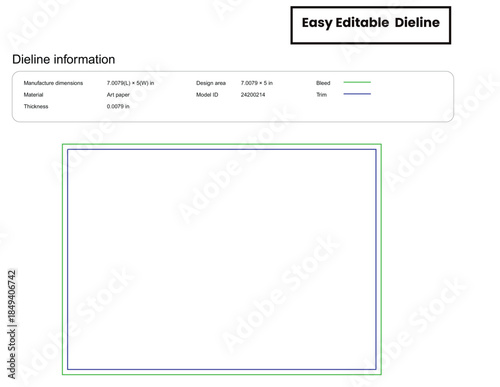Click the 'Trim' legend label
This screenshot has height=387, width=500.
[321, 95]
